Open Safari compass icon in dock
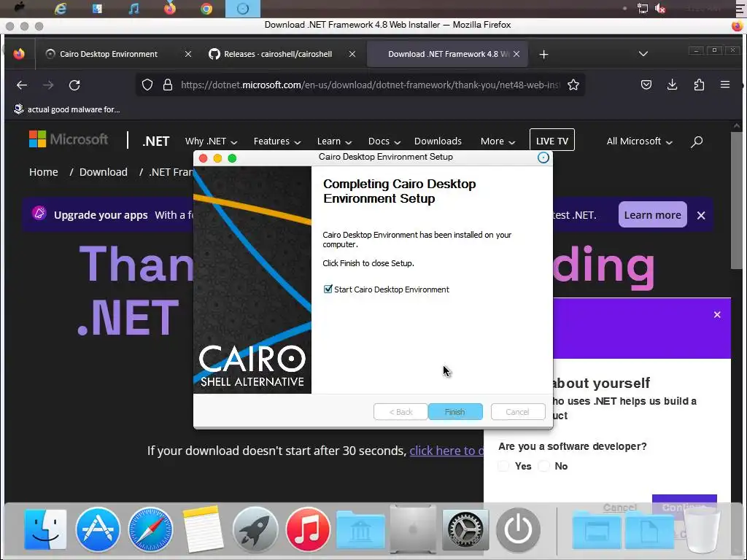The image size is (747, 560). tap(150, 529)
